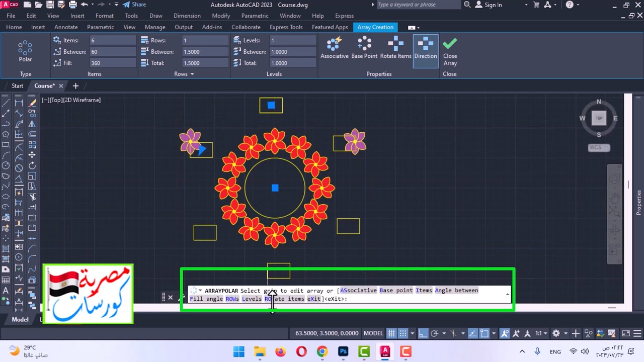Screen dimensions: 644x362
Task: Toggle Polar tracking in status bar
Action: pos(435,333)
